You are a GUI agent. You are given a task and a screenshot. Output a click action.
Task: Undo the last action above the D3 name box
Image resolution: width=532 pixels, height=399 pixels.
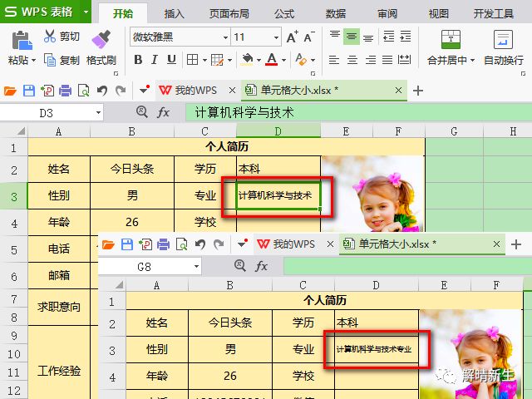(x=101, y=91)
